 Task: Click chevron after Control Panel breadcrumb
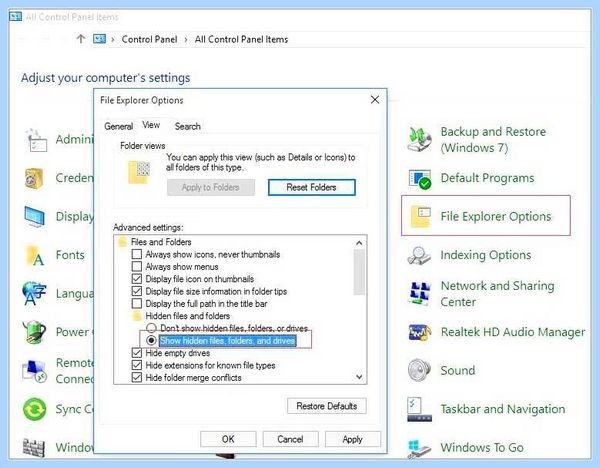coord(186,39)
